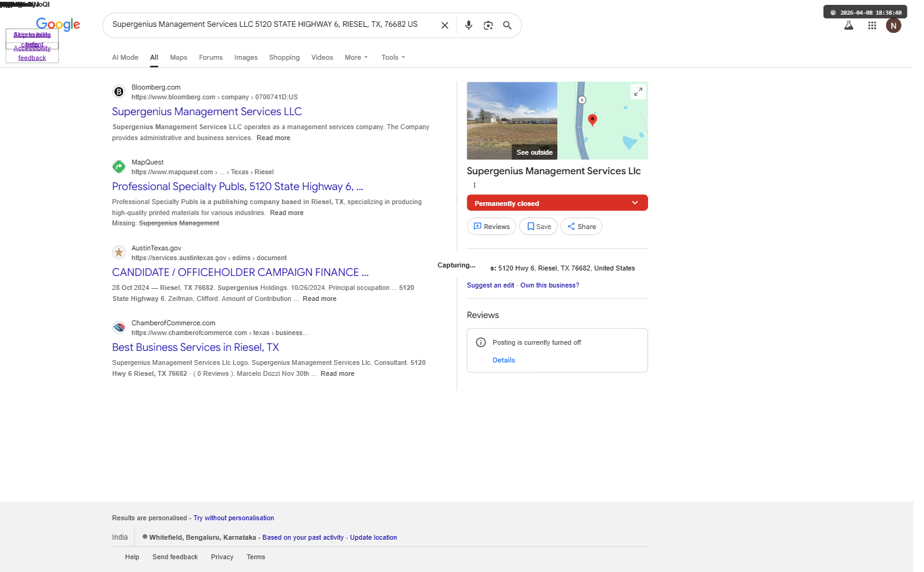Click the MapQuest favicon icon
Viewport: 924px width, 572px height.
click(119, 167)
